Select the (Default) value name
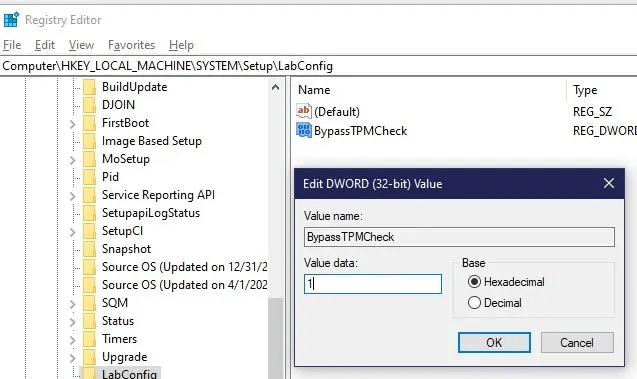This screenshot has height=379, width=637. pos(337,112)
